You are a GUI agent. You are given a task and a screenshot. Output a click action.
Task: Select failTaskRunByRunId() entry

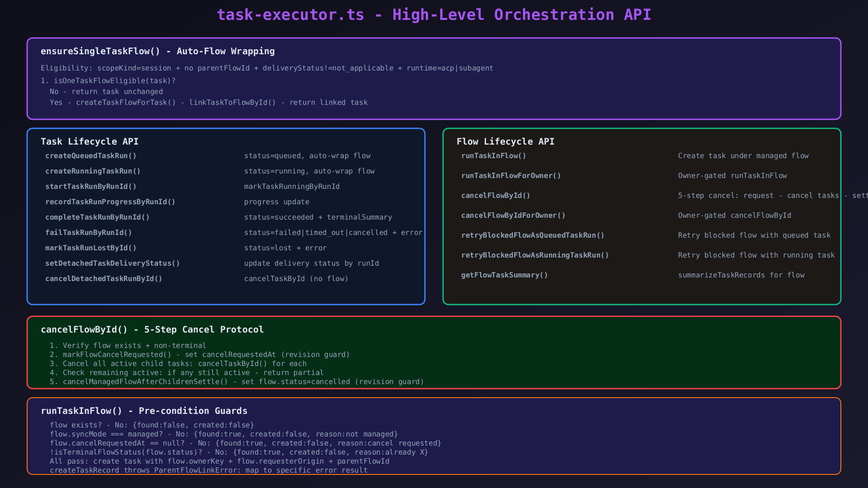point(89,233)
